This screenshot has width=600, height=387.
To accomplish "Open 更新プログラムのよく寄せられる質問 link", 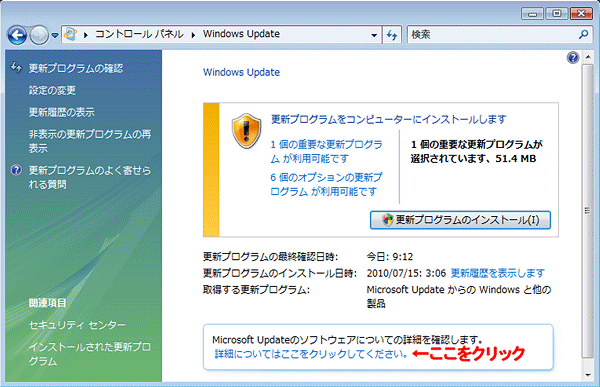I will (90, 177).
